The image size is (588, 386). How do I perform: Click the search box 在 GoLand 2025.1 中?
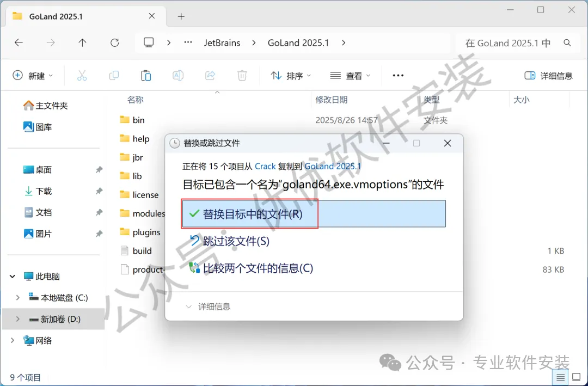(x=508, y=43)
